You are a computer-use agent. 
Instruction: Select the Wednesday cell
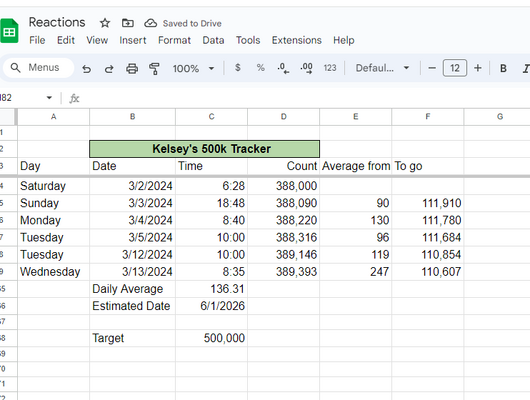tap(53, 272)
